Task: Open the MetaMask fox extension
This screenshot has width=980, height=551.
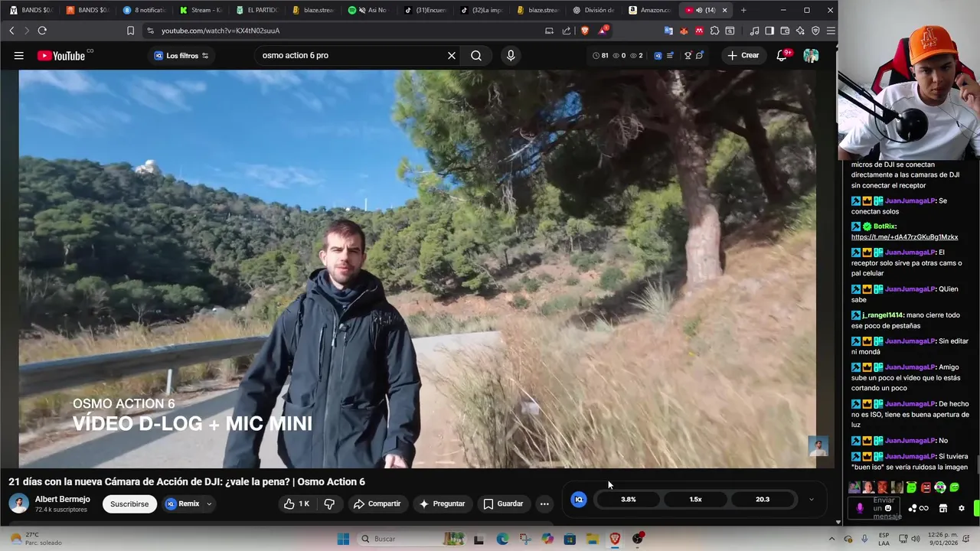Action: 684,31
